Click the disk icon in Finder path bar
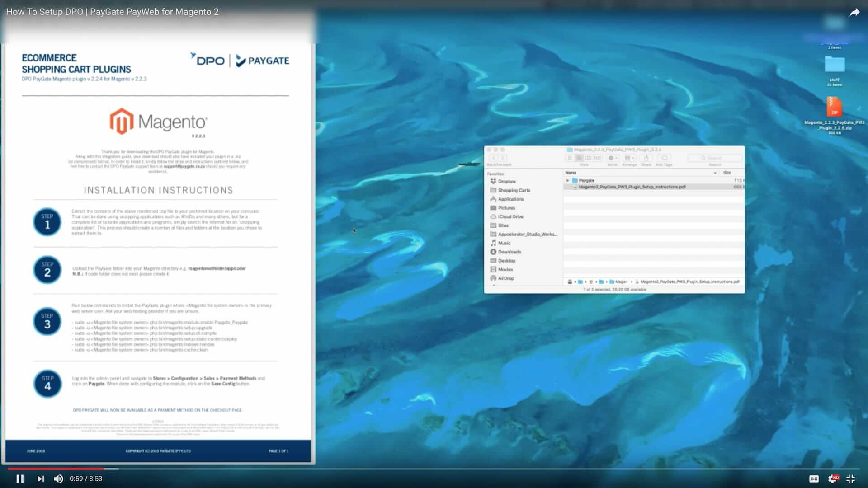 pos(570,282)
